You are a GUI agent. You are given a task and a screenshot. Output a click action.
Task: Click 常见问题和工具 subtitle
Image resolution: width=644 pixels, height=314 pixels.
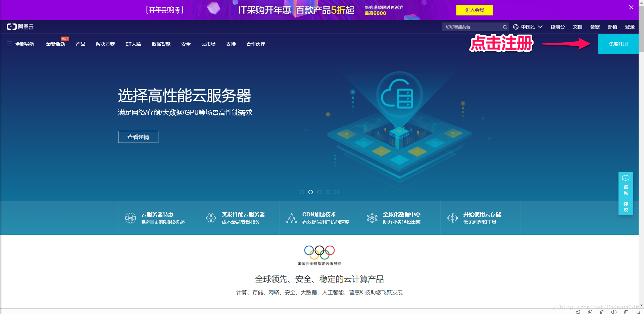[x=480, y=222]
